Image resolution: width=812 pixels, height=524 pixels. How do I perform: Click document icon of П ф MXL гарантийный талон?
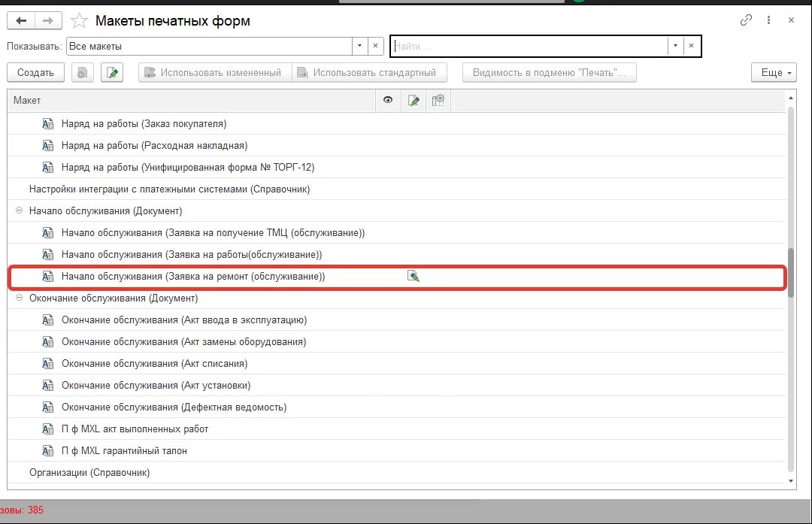[47, 450]
